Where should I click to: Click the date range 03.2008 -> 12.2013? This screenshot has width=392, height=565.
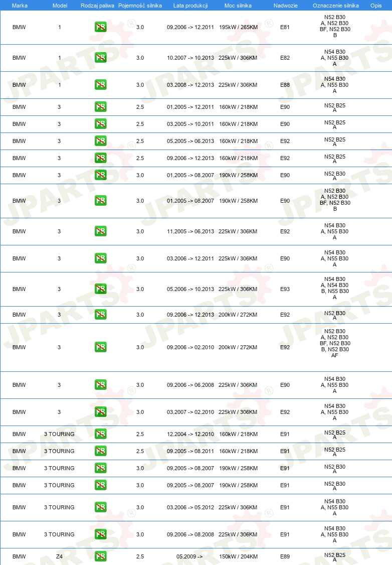click(190, 85)
